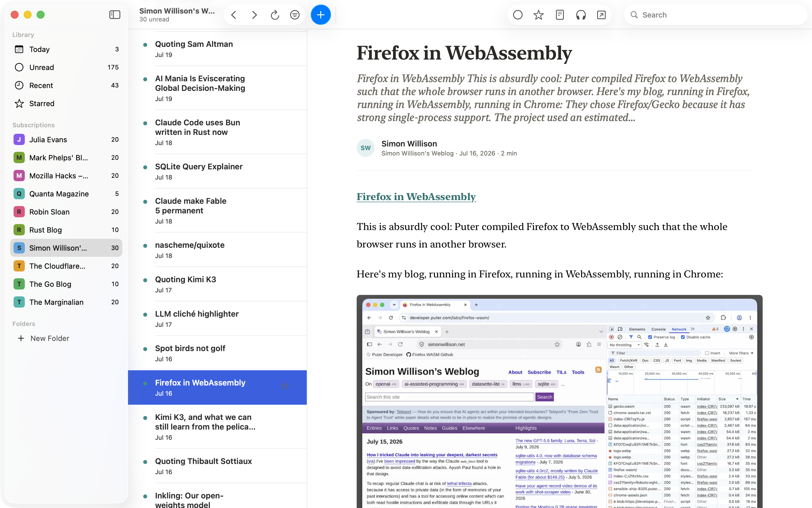The width and height of the screenshot is (812, 508).
Task: Click the Mozilla Hacks feed icon
Action: click(19, 176)
